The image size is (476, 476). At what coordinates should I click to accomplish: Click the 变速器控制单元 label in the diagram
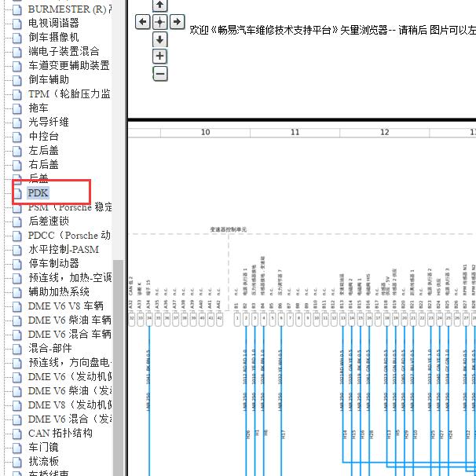[x=229, y=229]
